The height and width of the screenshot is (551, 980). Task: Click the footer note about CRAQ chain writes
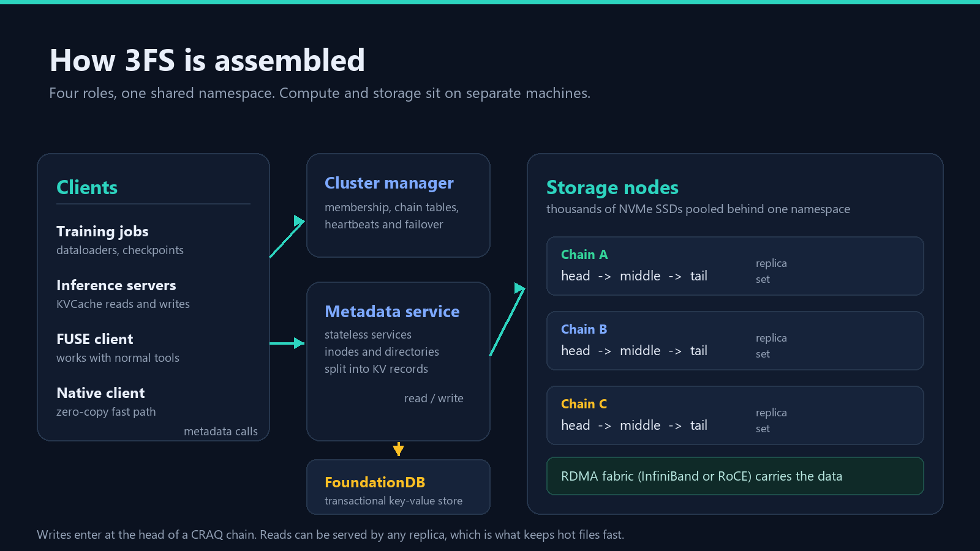[330, 534]
